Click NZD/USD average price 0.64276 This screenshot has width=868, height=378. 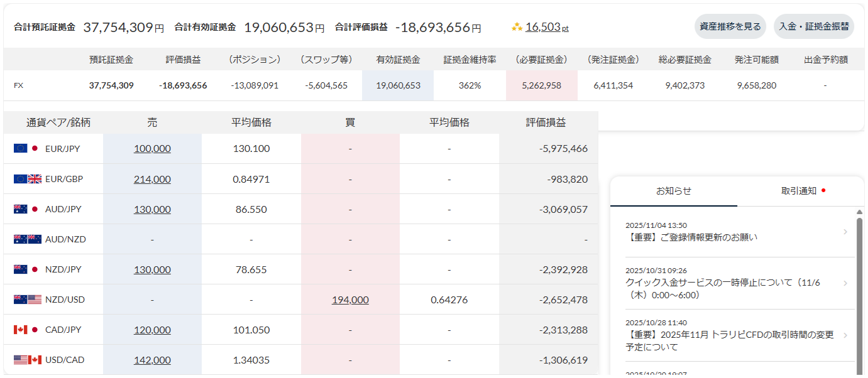coord(449,300)
